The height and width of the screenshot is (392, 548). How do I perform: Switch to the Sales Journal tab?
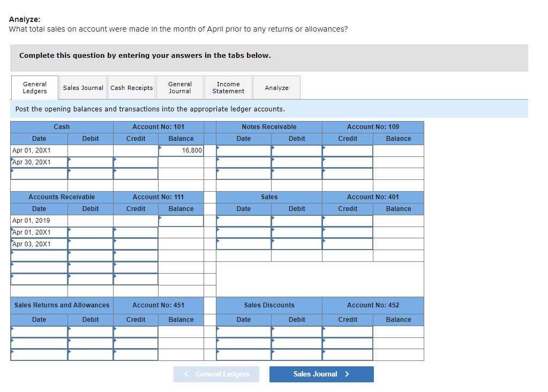(83, 88)
